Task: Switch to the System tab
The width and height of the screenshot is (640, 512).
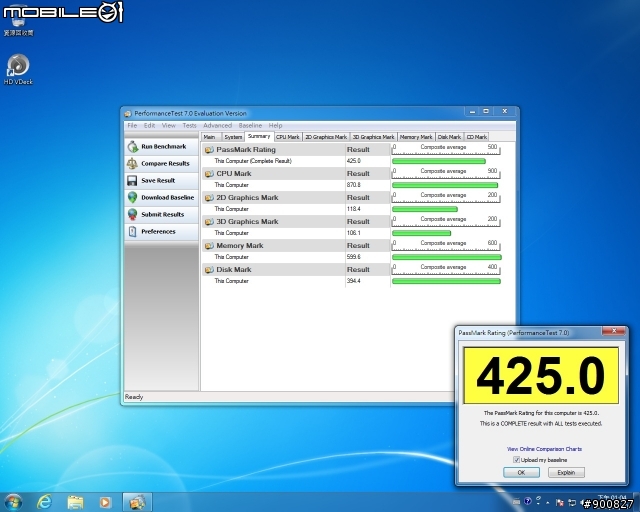Action: tap(233, 137)
